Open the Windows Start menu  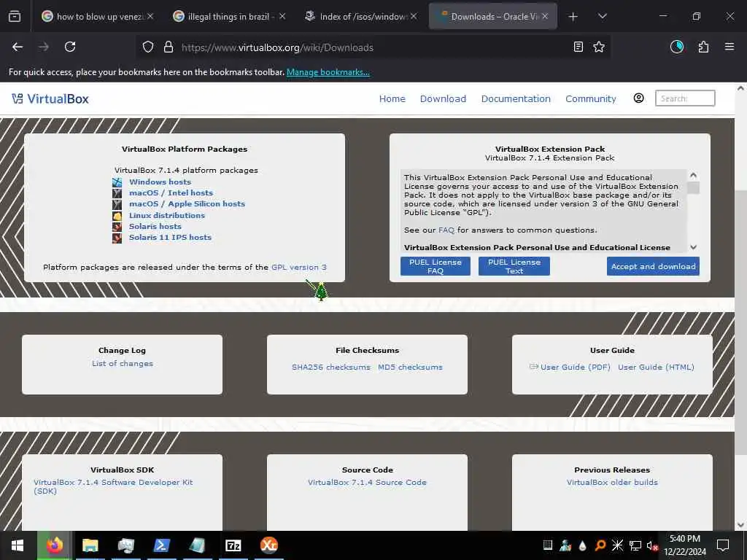point(18,545)
